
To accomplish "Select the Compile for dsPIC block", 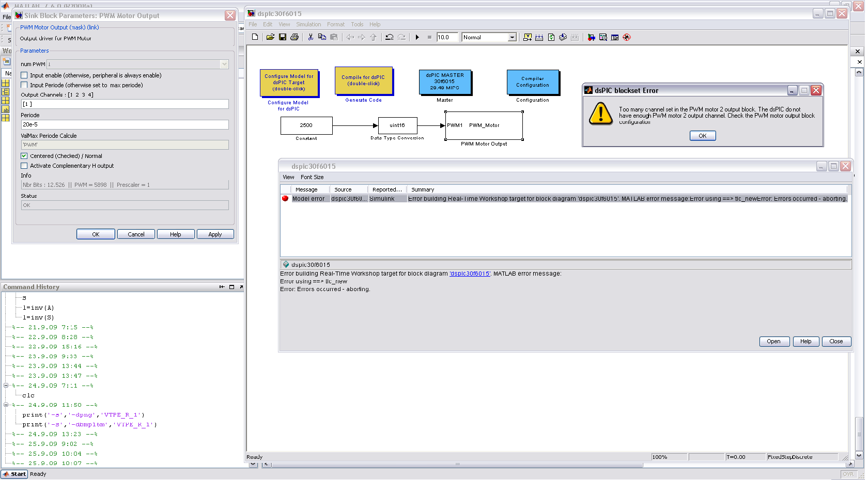I will 363,81.
